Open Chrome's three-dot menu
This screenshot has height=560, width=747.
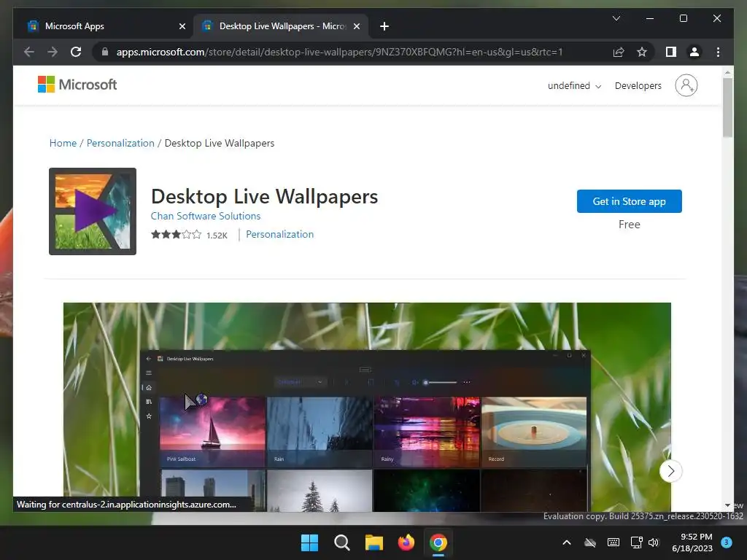point(718,52)
